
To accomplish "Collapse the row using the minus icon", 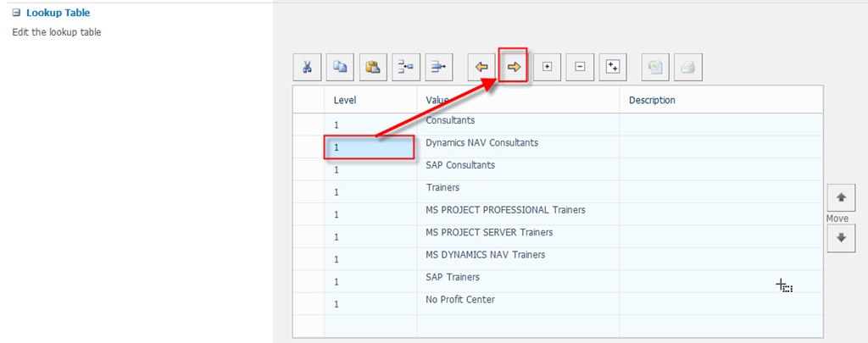I will coord(580,67).
